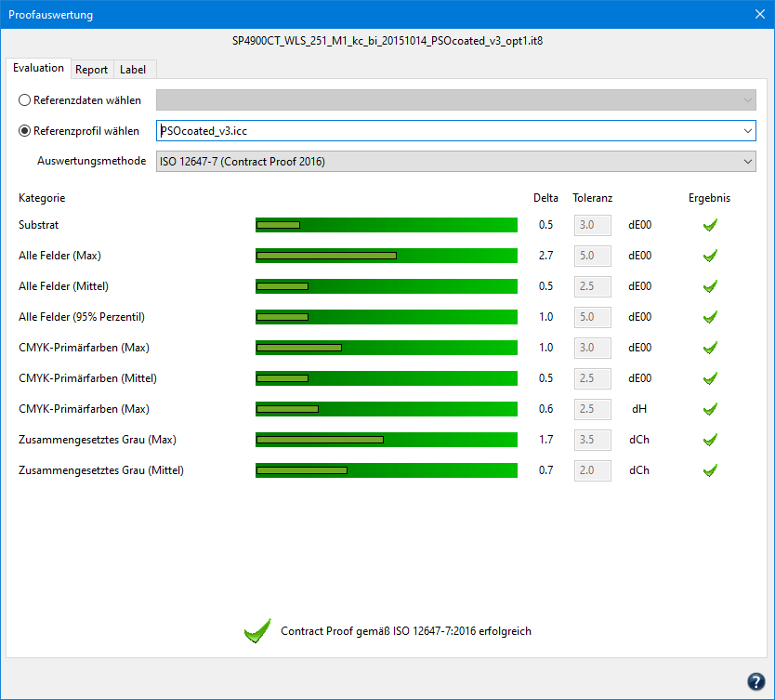Switch to the Report tab
775x700 pixels.
92,70
